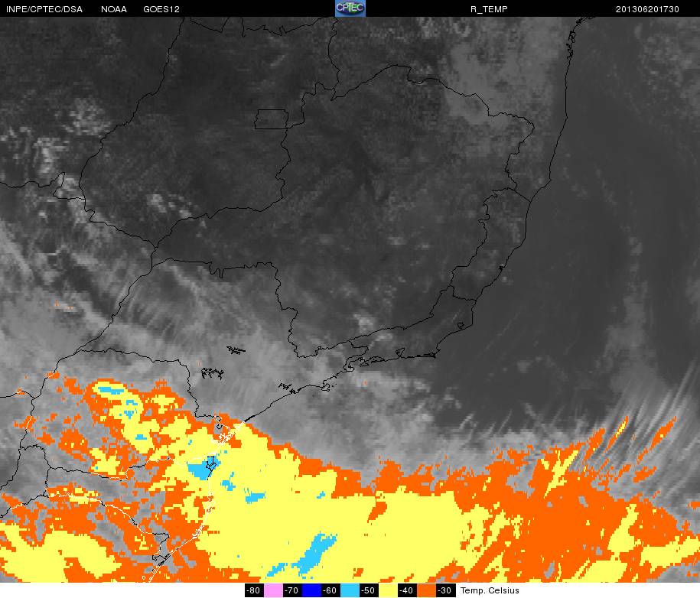The image size is (700, 598).
Task: Click the NOAA label in header
Action: 114,9
